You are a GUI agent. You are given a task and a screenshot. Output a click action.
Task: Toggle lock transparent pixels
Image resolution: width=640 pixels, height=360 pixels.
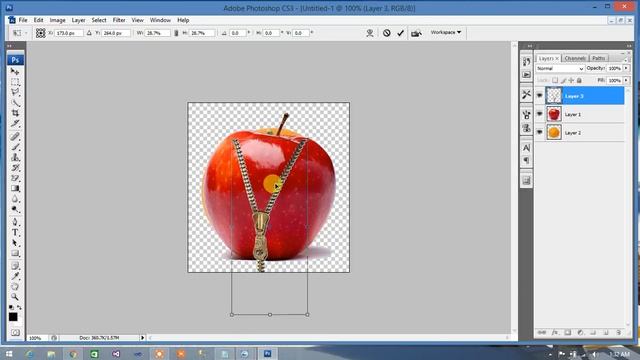pyautogui.click(x=555, y=80)
